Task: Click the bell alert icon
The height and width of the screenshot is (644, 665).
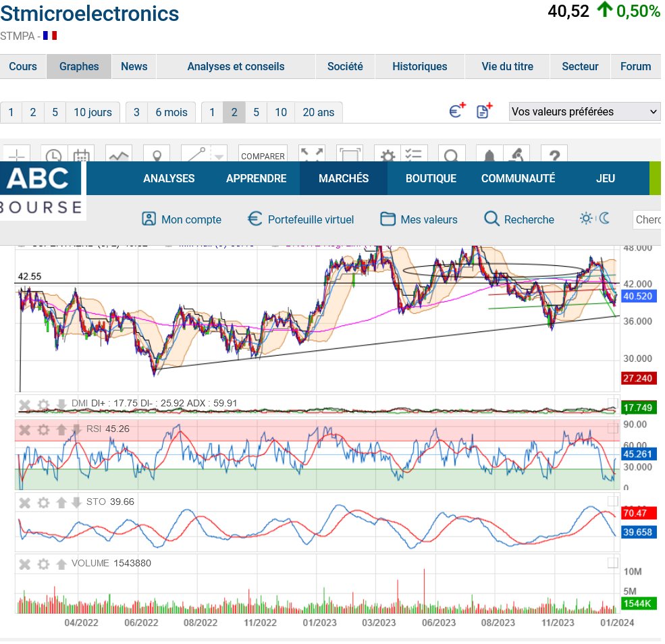Action: pyautogui.click(x=489, y=155)
